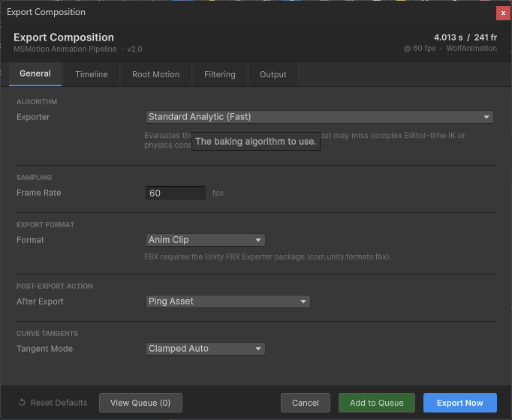This screenshot has height=420, width=512.
Task: Cancel the export dialog
Action: pyautogui.click(x=306, y=403)
